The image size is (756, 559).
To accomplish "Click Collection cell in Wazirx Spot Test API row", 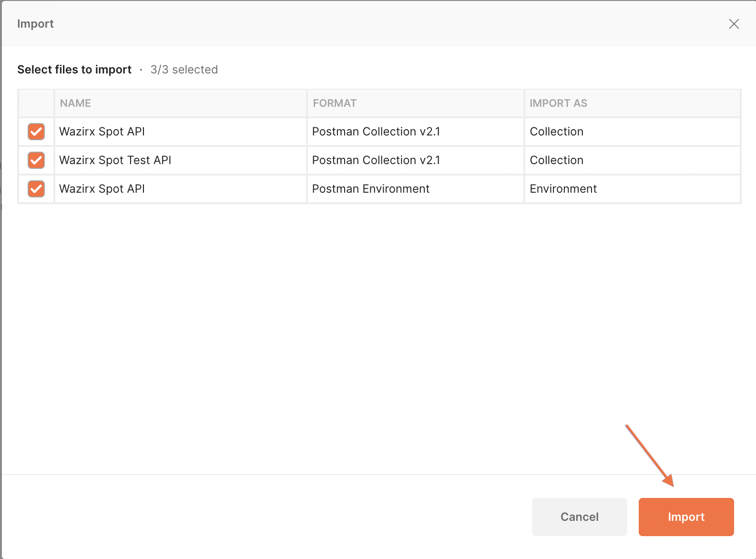I will pyautogui.click(x=632, y=160).
